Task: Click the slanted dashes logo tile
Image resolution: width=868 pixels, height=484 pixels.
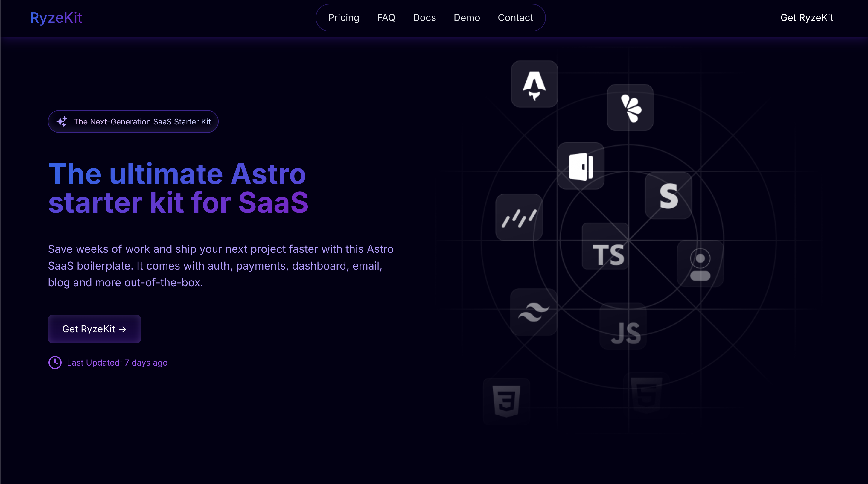Action: pos(519,217)
